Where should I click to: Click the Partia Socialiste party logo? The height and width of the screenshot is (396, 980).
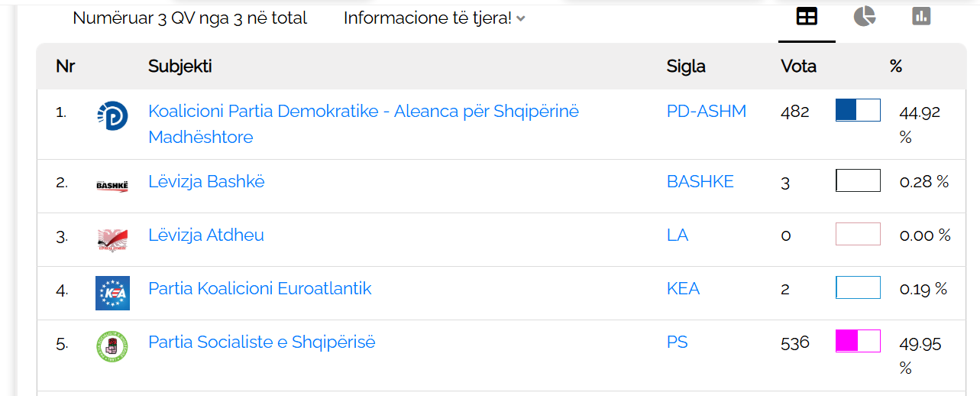point(112,346)
